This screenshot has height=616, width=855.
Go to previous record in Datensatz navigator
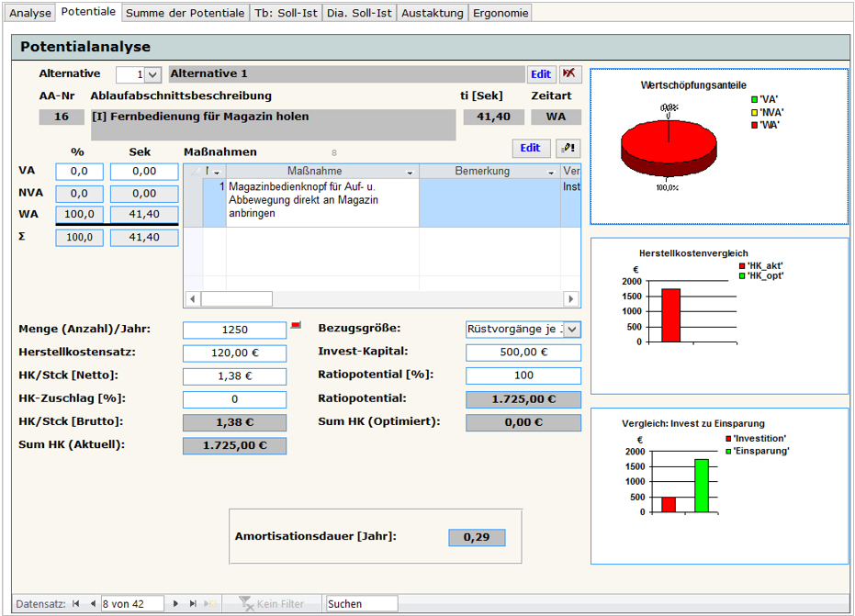click(x=93, y=603)
